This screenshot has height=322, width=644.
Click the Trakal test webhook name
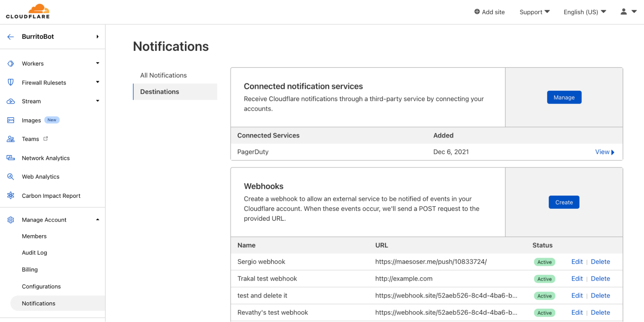coord(267,279)
